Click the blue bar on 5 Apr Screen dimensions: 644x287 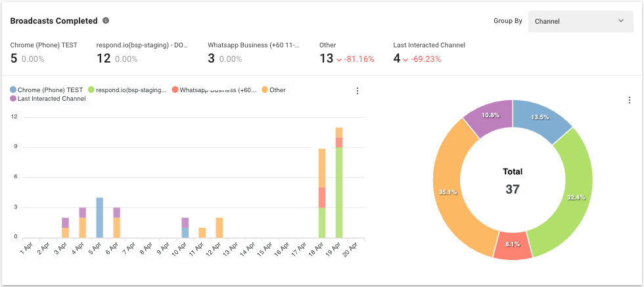pyautogui.click(x=99, y=217)
